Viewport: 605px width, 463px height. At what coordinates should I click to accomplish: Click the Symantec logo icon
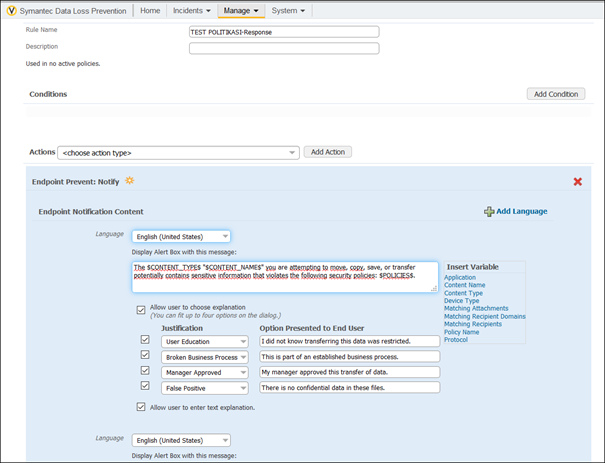(12, 11)
